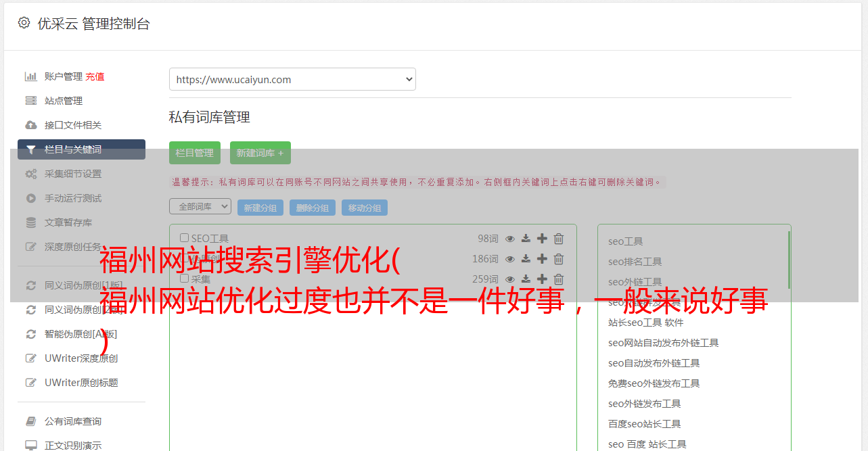Image resolution: width=868 pixels, height=451 pixels.
Task: Delete the 186词 word library
Action: 559,259
